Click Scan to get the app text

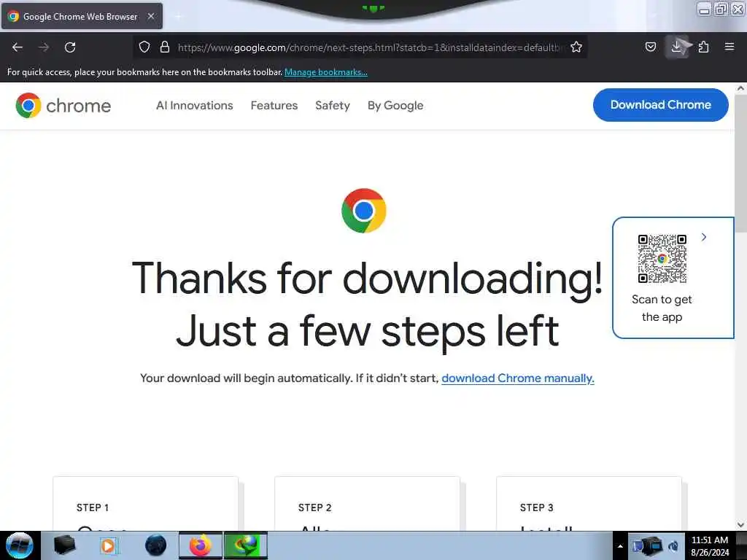click(662, 308)
